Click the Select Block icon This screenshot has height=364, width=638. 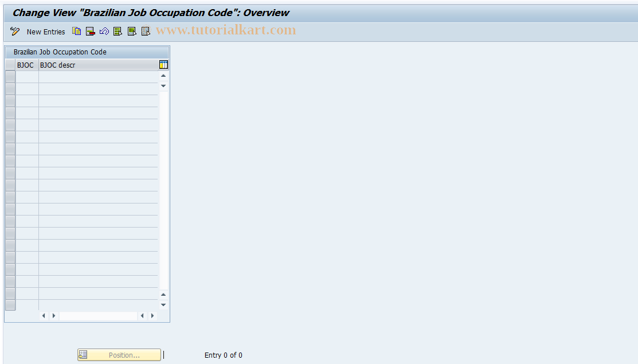tap(132, 32)
